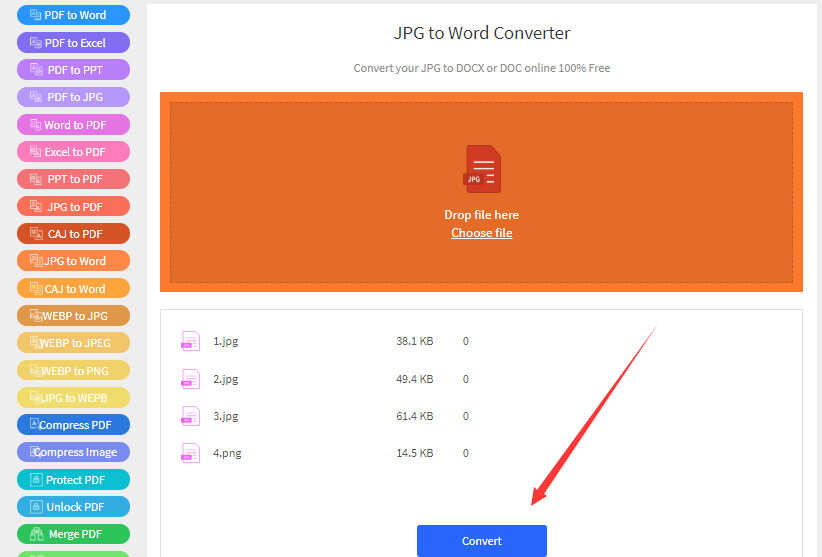Image resolution: width=822 pixels, height=557 pixels.
Task: Click the file icon beside 1.jpg
Action: pyautogui.click(x=190, y=341)
